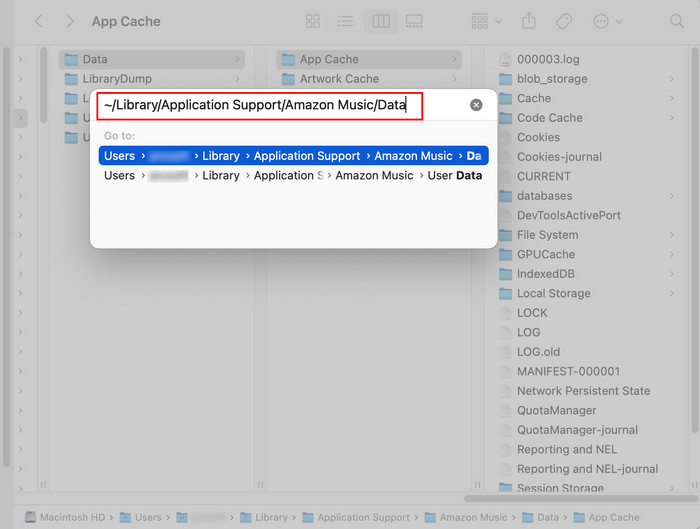Open the More actions ellipsis menu

click(608, 21)
